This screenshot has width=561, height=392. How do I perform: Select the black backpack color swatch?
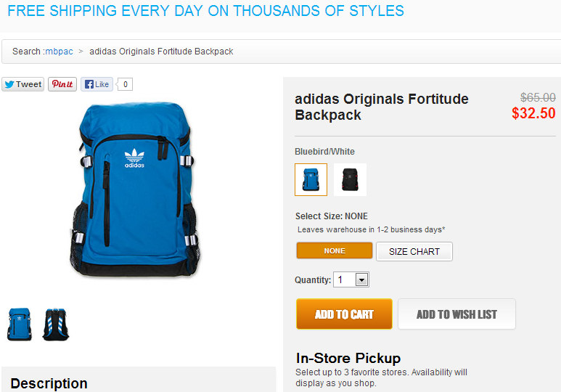350,179
